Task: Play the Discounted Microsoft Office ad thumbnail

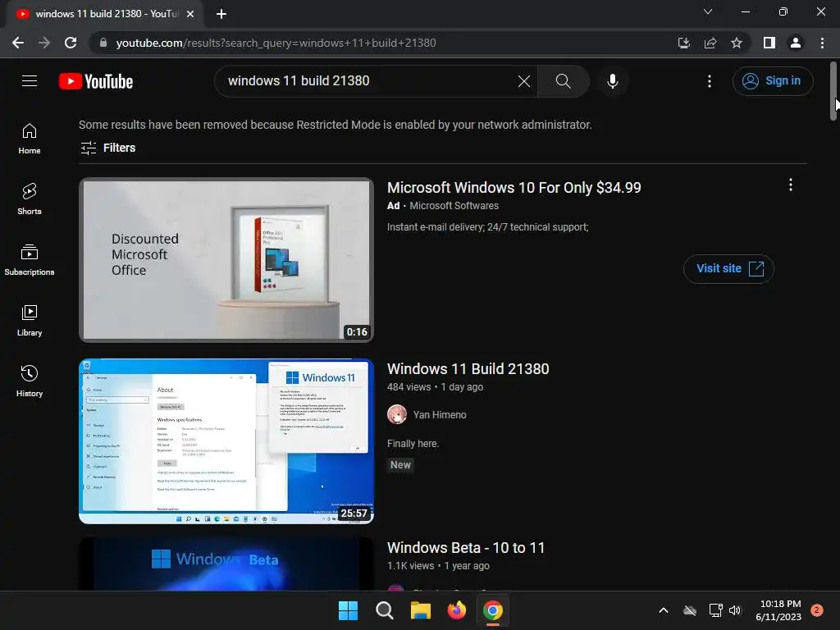Action: point(226,260)
